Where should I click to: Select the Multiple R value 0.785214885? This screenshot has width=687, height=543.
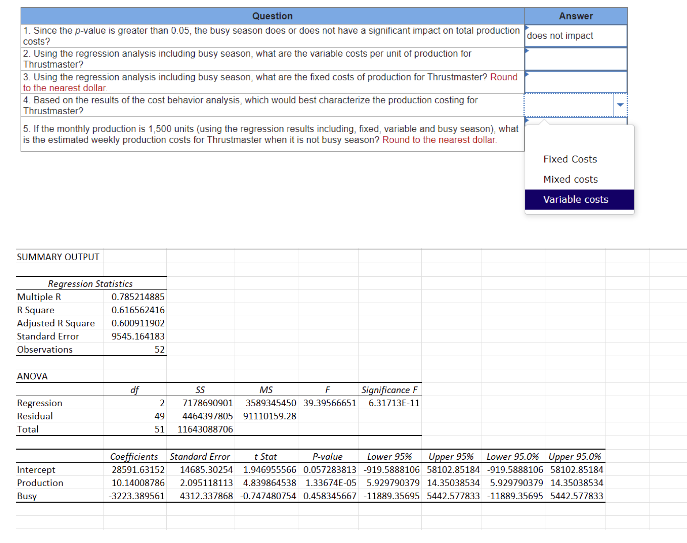(x=138, y=297)
